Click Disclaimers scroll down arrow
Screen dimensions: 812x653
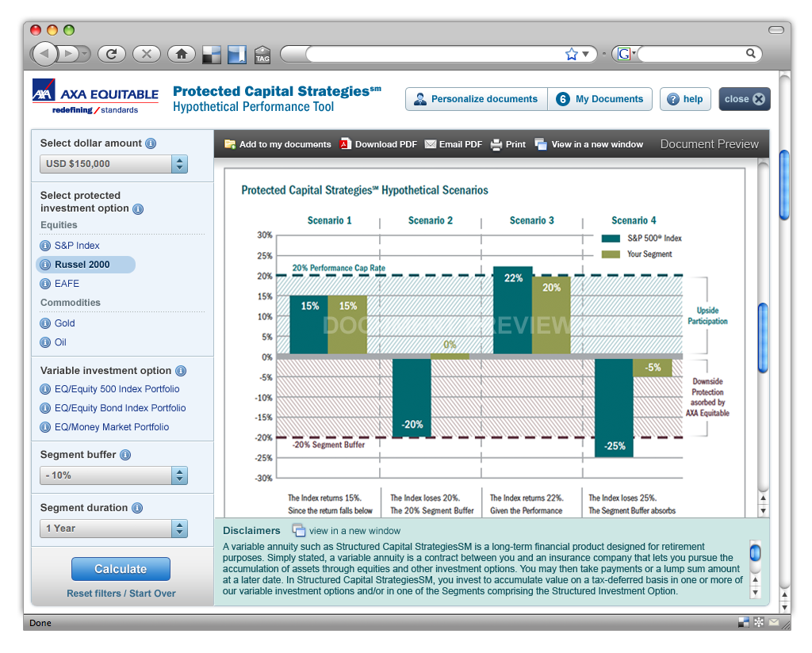click(x=756, y=593)
